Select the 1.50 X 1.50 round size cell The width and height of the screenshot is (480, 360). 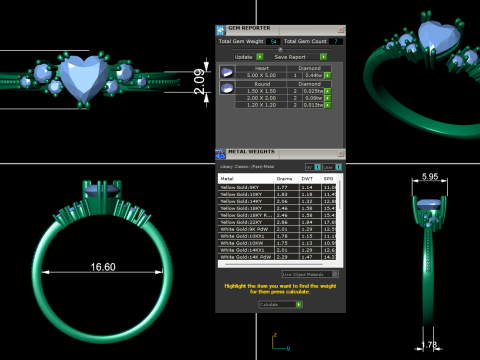click(x=261, y=91)
